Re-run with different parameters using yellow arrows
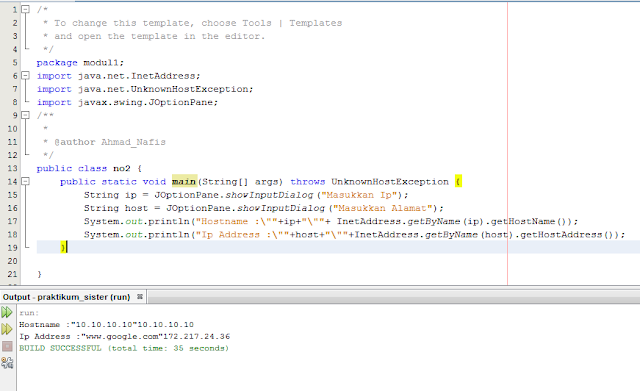 [7, 329]
